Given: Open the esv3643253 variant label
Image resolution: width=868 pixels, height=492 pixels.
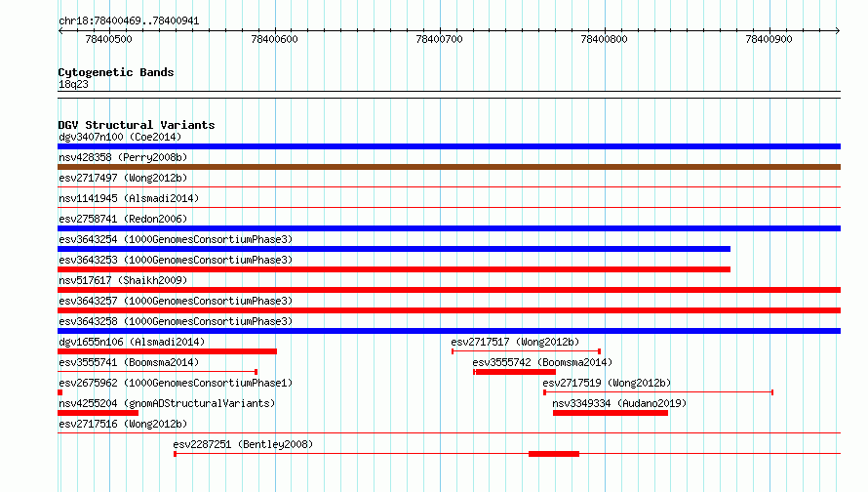Looking at the screenshot, I should pos(176,260).
